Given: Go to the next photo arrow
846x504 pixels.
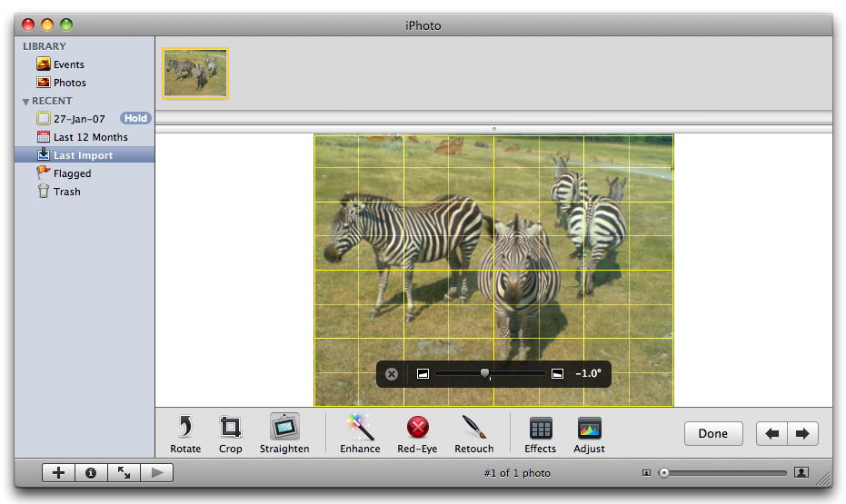Looking at the screenshot, I should 802,434.
